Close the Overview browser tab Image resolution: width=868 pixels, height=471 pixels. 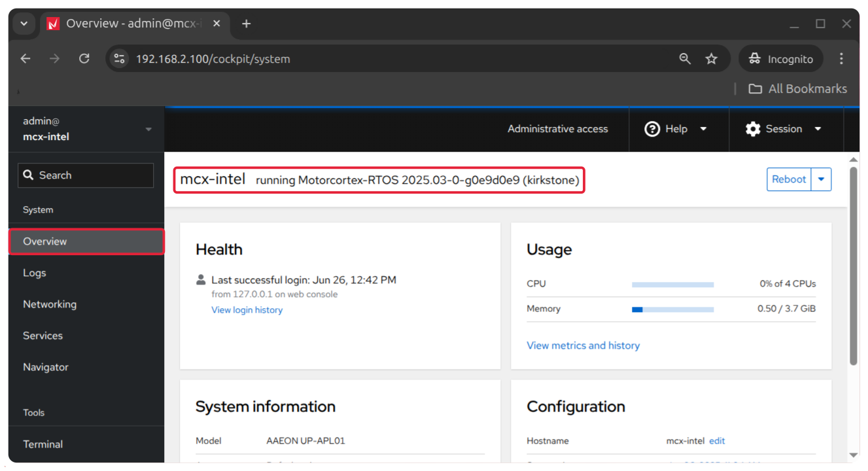tap(217, 24)
